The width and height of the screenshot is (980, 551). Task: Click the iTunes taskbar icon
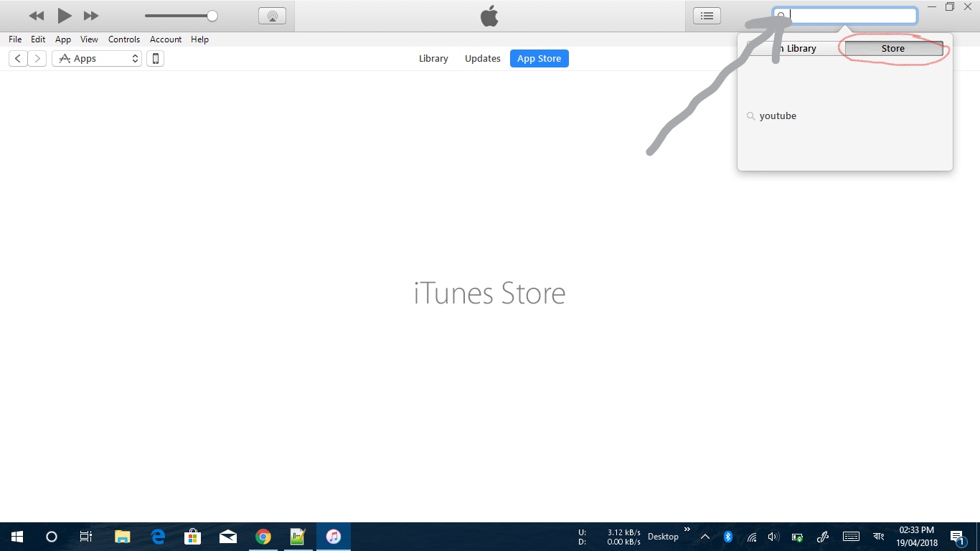[334, 537]
